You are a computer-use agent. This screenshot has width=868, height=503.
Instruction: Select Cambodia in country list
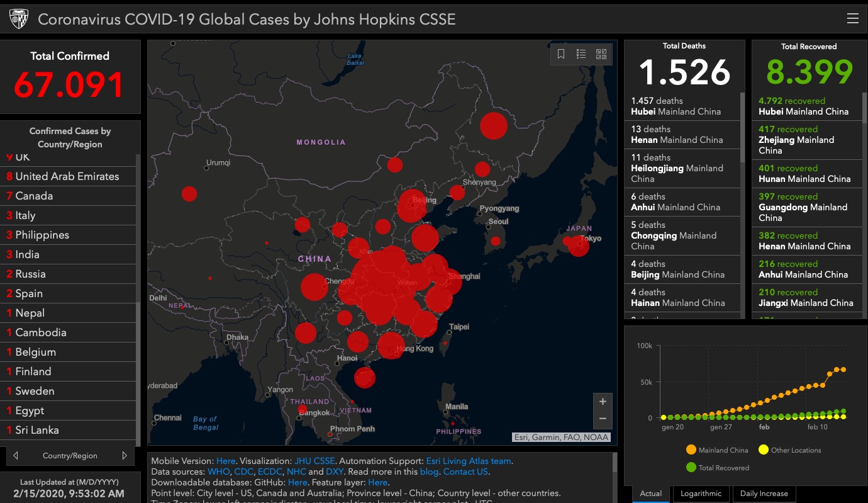pyautogui.click(x=68, y=332)
